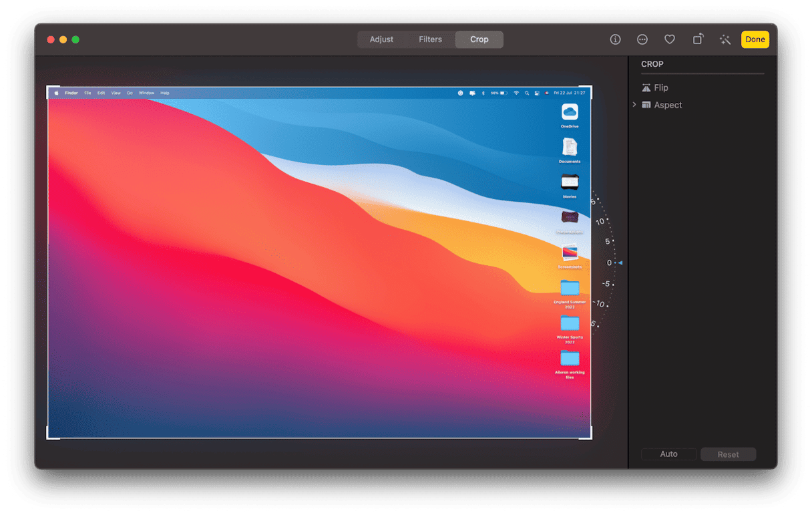Click the Flip label to mirror the image
Viewport: 812px width, 515px height.
point(662,88)
